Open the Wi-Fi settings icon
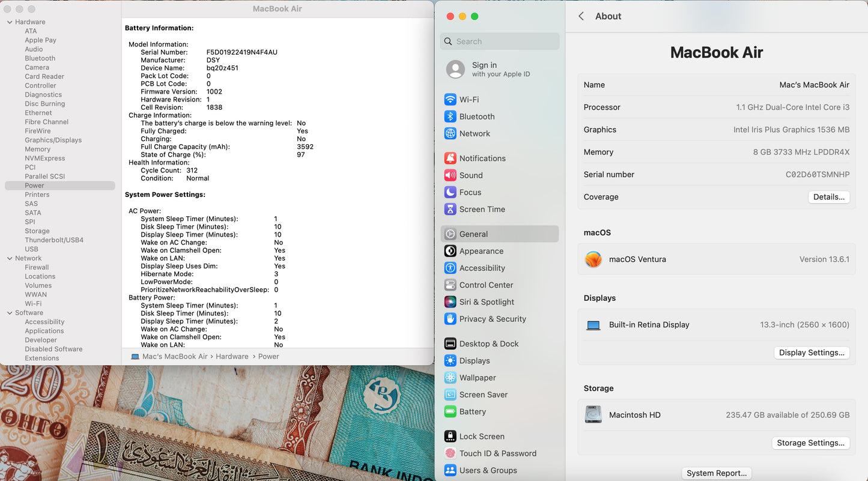This screenshot has height=481, width=868. 450,100
